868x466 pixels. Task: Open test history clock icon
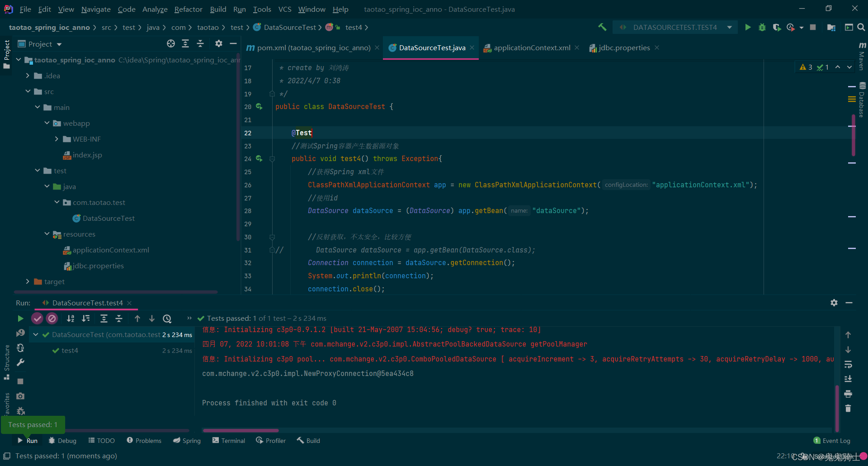167,319
